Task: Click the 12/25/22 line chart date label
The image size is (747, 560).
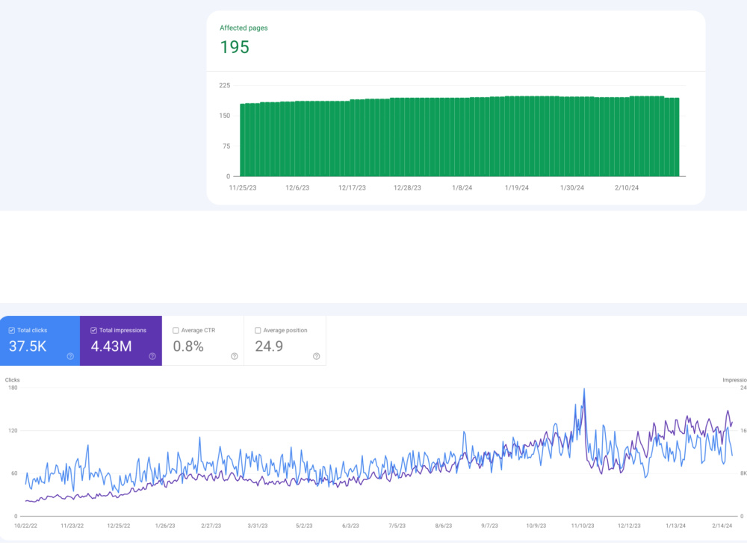Action: (x=119, y=526)
